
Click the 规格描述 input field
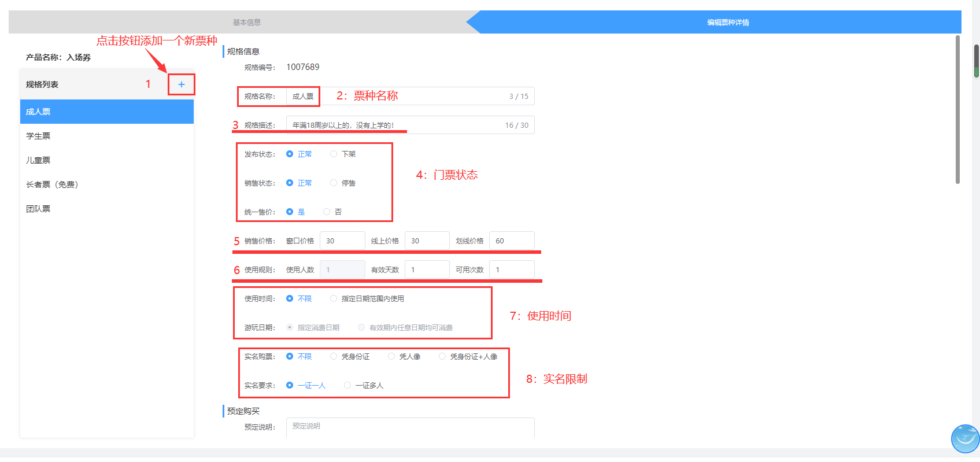pyautogui.click(x=405, y=125)
